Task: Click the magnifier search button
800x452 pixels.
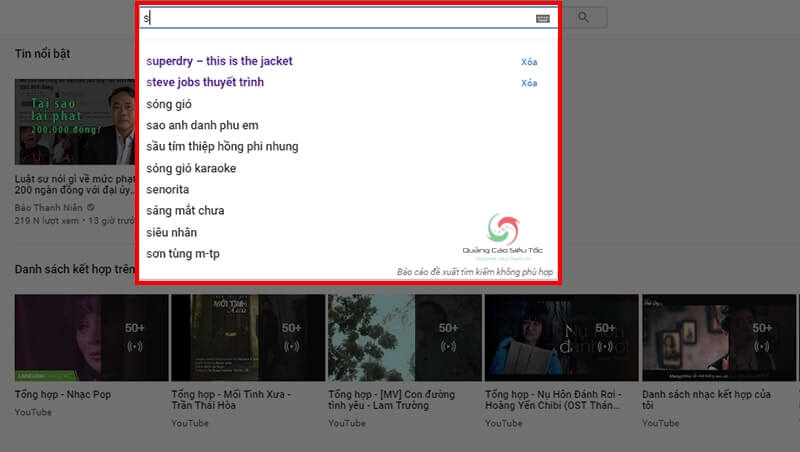Action: coord(584,17)
